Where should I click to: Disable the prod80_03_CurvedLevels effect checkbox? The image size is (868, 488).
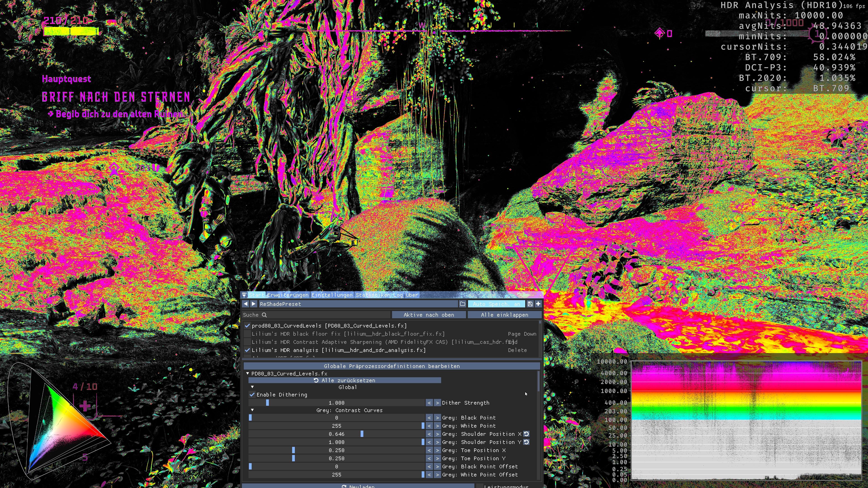pos(247,326)
